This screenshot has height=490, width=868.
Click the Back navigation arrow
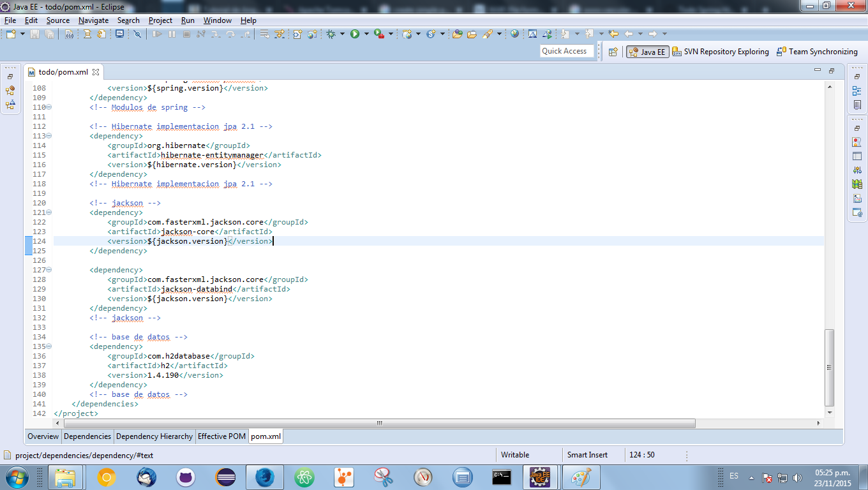(629, 34)
